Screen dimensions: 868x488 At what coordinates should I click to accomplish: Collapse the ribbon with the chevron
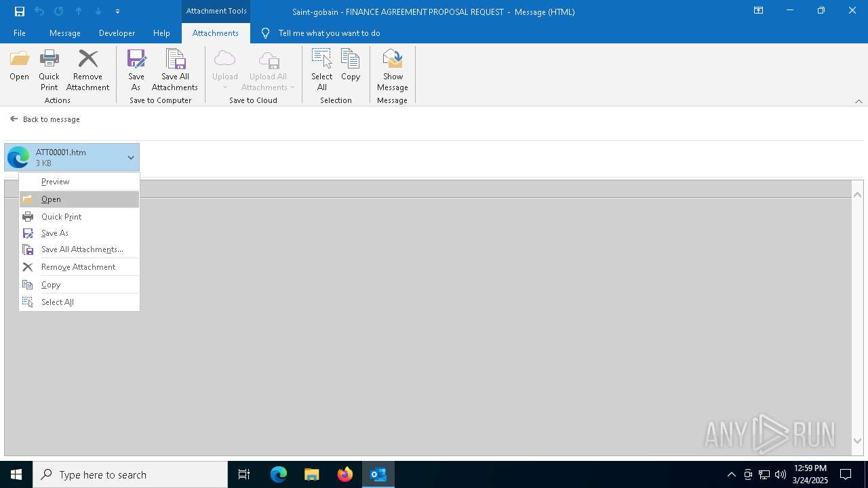[859, 101]
